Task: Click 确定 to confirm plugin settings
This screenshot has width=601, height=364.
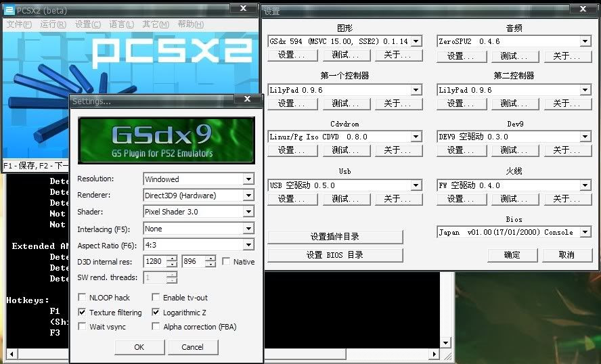Action: 512,255
